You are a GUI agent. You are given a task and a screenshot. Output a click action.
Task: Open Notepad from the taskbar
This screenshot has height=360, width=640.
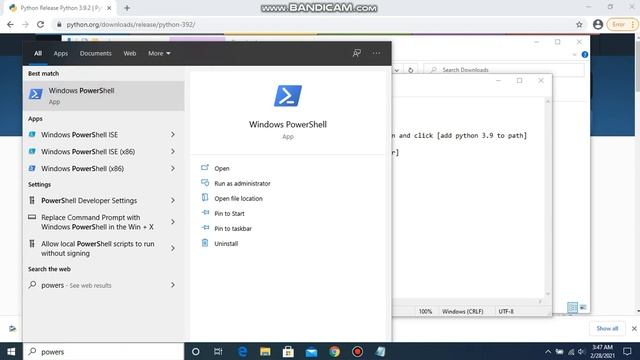coord(380,351)
